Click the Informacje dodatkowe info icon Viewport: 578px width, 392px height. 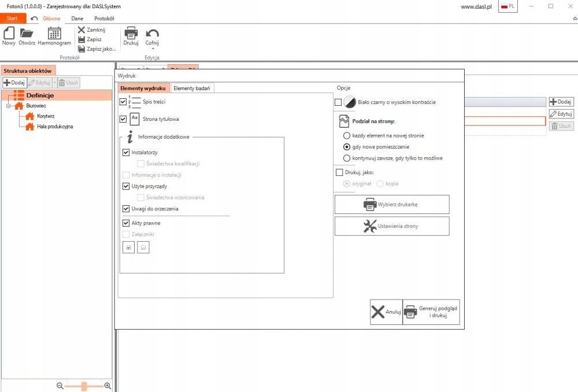129,137
